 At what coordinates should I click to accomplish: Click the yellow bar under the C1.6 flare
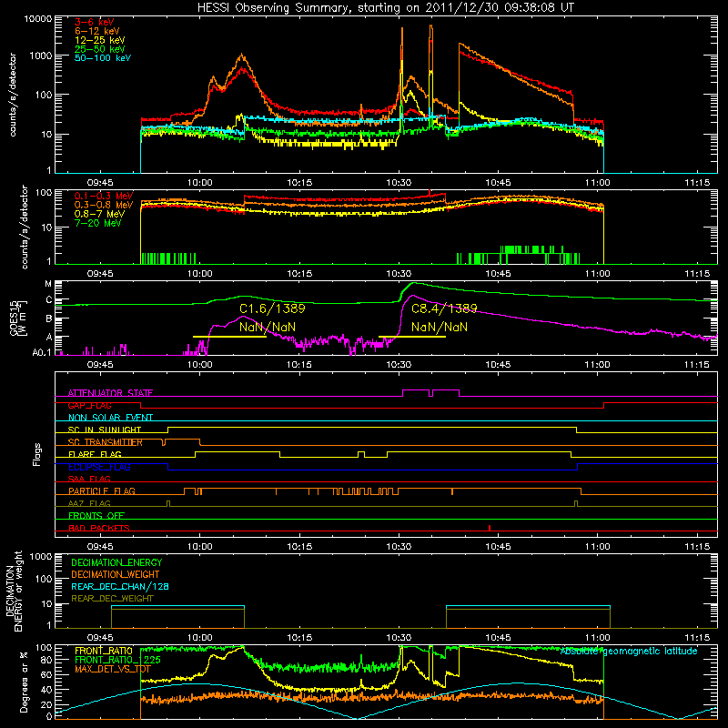coord(229,336)
